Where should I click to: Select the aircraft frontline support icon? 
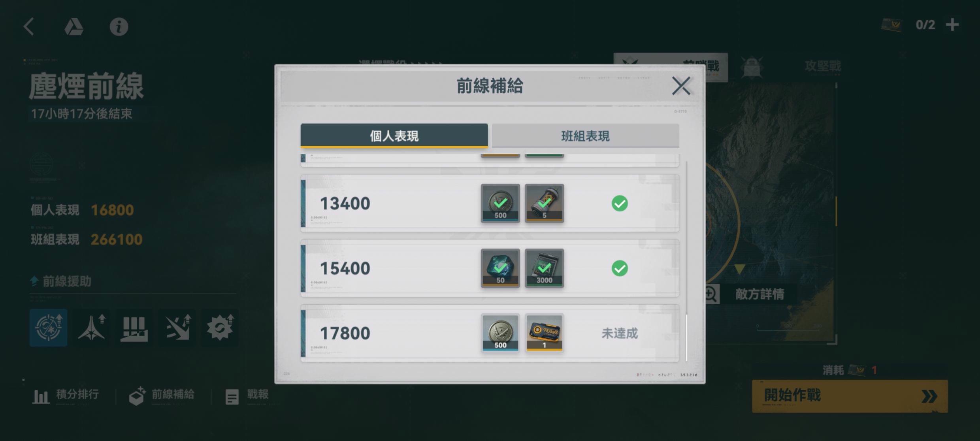[x=91, y=328]
